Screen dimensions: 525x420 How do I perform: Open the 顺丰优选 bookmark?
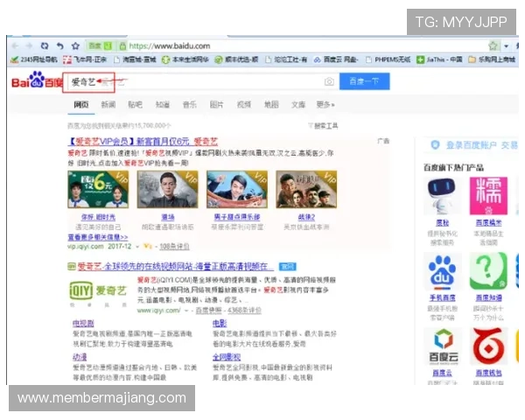click(x=236, y=59)
